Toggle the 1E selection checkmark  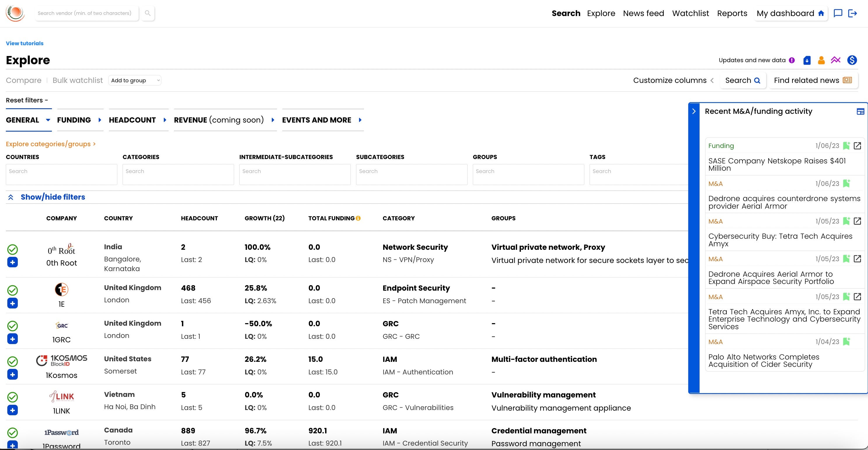coord(13,290)
